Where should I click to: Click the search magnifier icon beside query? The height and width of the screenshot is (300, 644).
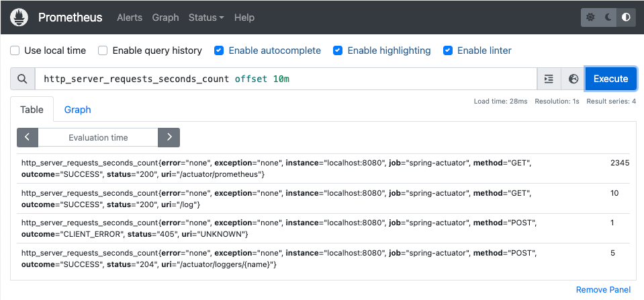coord(23,79)
